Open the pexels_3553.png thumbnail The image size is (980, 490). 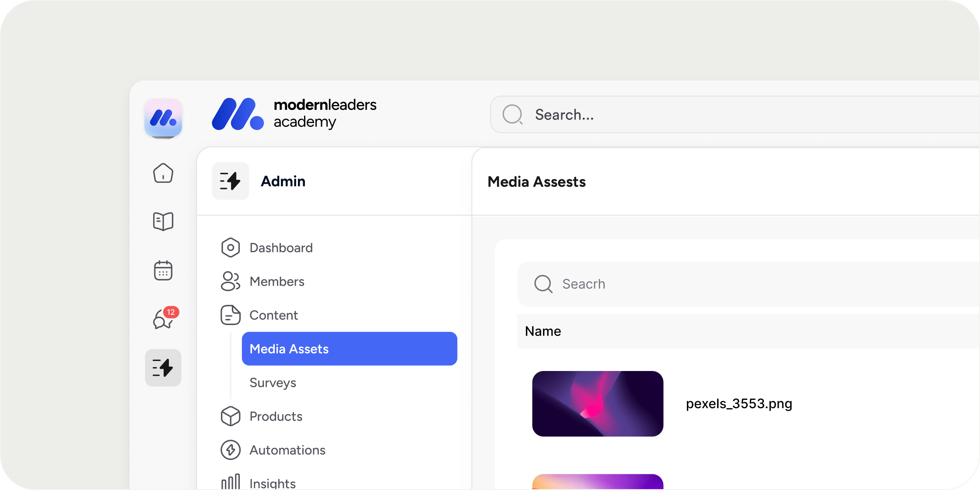click(x=598, y=403)
